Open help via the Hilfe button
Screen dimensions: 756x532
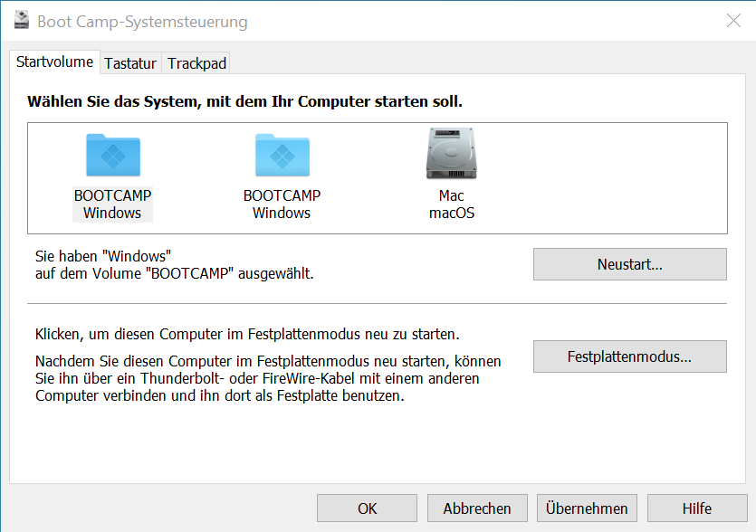tap(697, 508)
